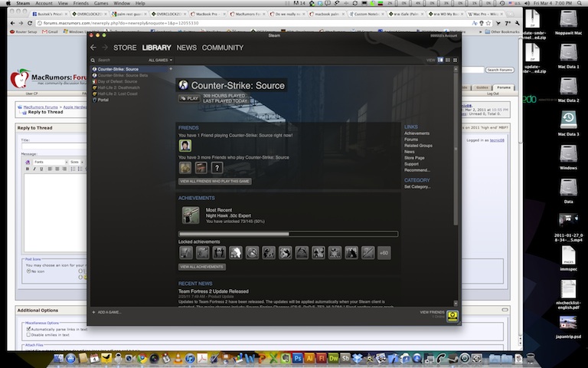
Task: Open the question-mark friend avatar
Action: 217,168
